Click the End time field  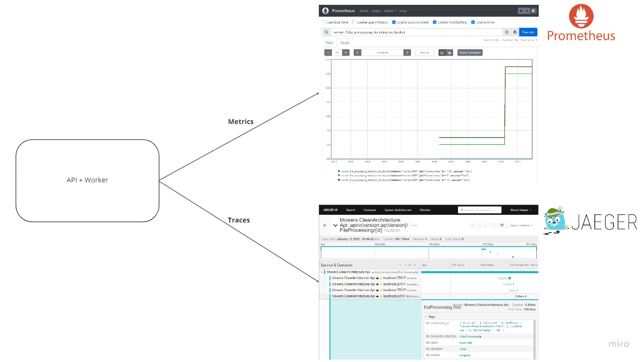(383, 53)
